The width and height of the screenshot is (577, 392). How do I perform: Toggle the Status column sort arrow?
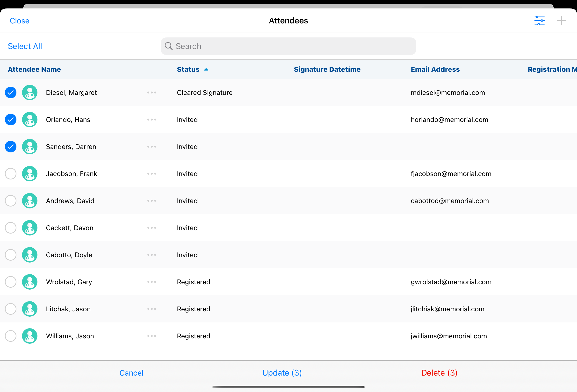[206, 70]
